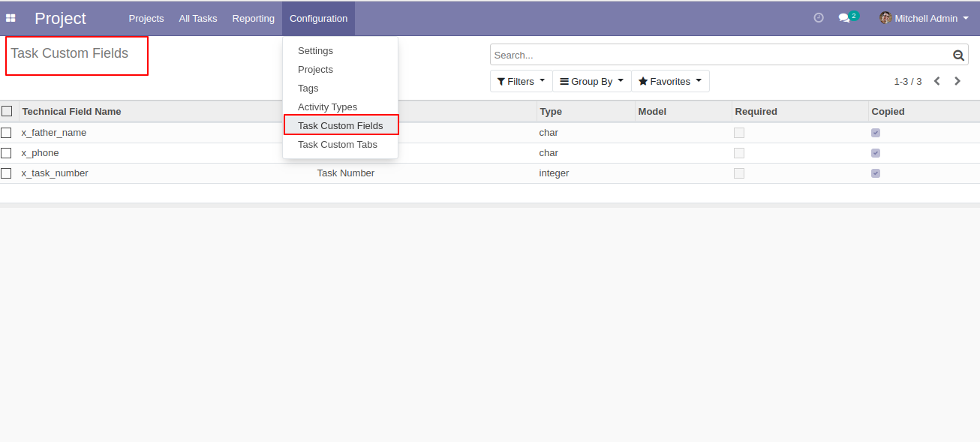Open the apps grid home menu icon

tap(11, 18)
